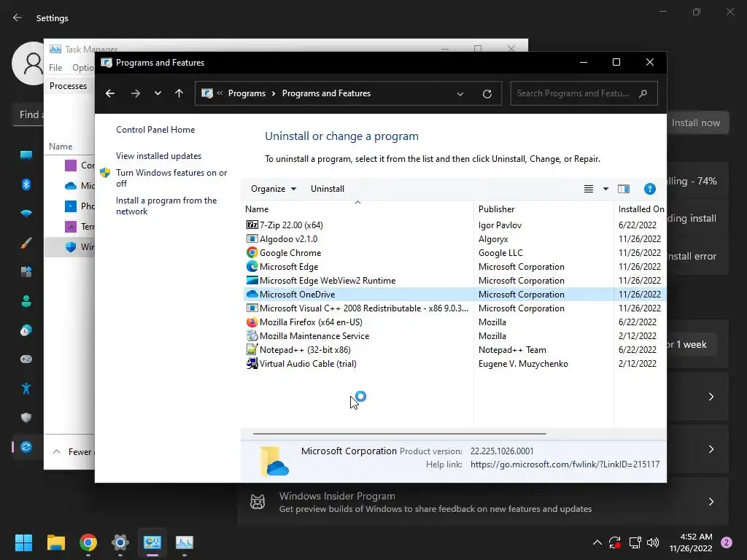Image resolution: width=747 pixels, height=560 pixels.
Task: Open Control Panel Home link
Action: (155, 130)
